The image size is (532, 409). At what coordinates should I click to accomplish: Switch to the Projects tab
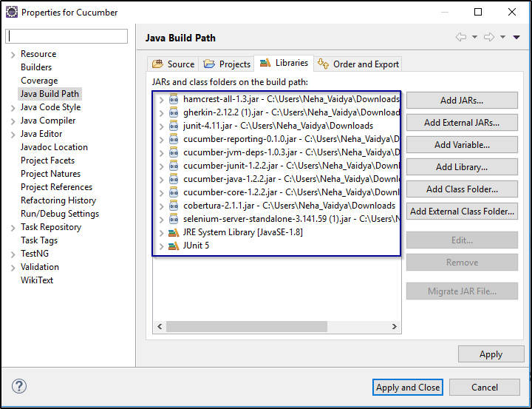tap(227, 64)
